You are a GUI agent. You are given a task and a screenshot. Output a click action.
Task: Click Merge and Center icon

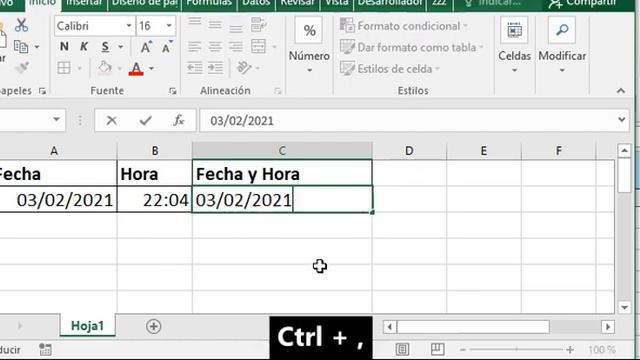tap(258, 47)
